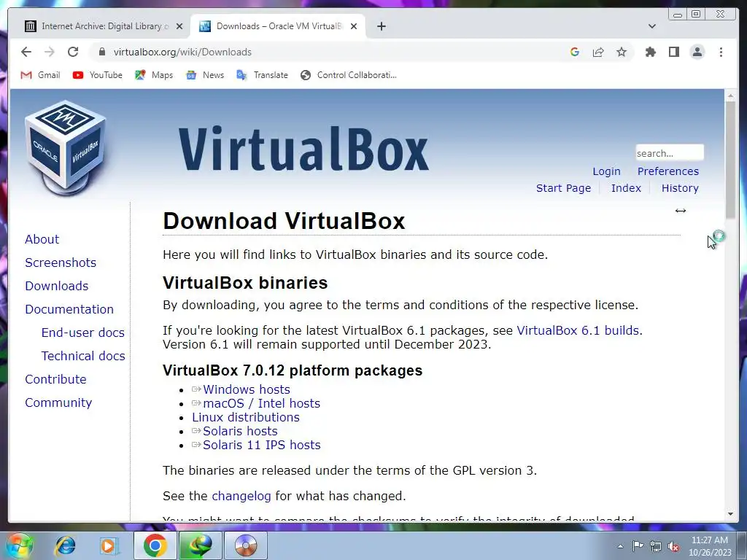
Task: Open Technical docs sidebar link
Action: tap(83, 356)
